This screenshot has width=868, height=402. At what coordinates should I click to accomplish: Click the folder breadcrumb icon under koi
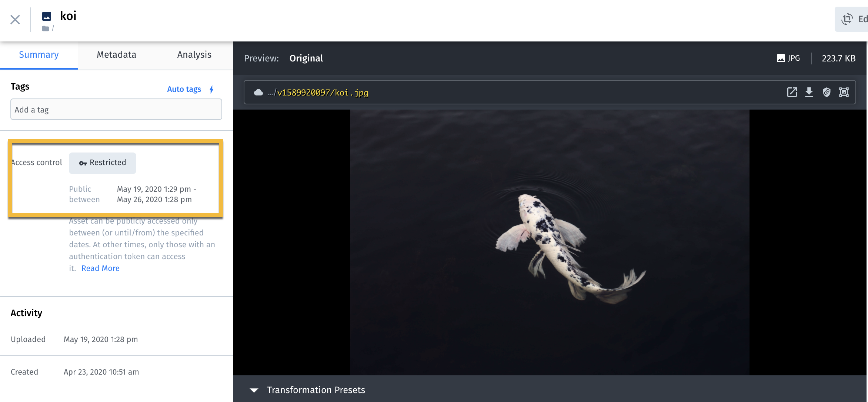pyautogui.click(x=46, y=29)
